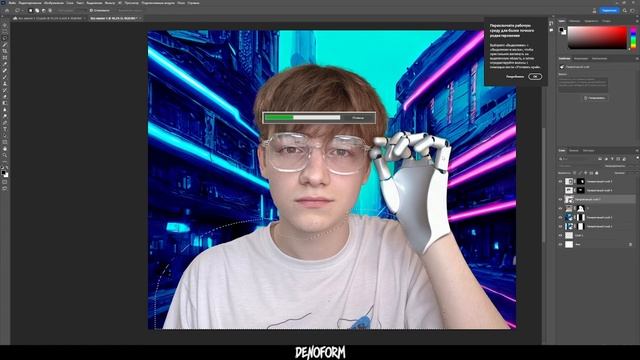The width and height of the screenshot is (640, 360).
Task: Open the Layers panel options menu
Action: coord(637,151)
